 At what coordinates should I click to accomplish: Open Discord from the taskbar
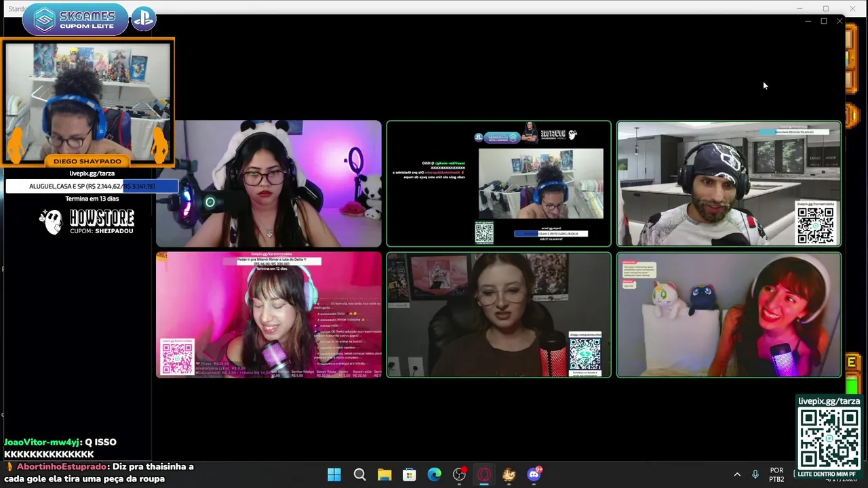(534, 474)
